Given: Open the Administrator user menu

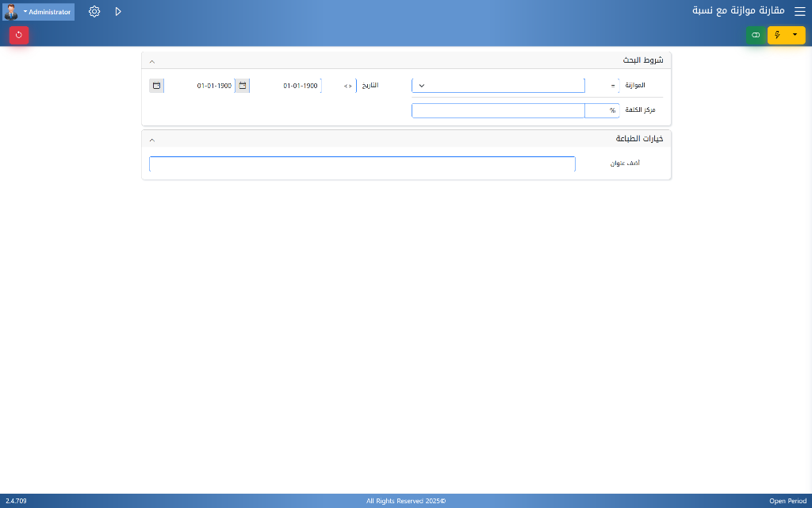Looking at the screenshot, I should click(x=48, y=12).
